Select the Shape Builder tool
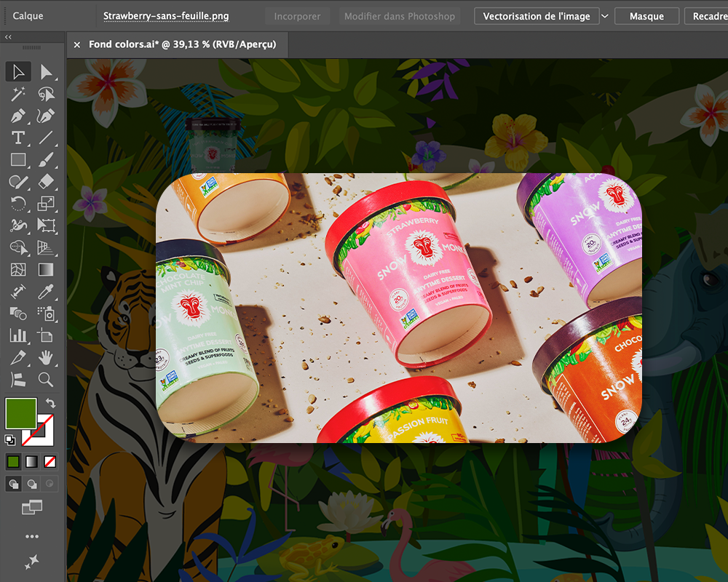728x582 pixels. pyautogui.click(x=18, y=247)
